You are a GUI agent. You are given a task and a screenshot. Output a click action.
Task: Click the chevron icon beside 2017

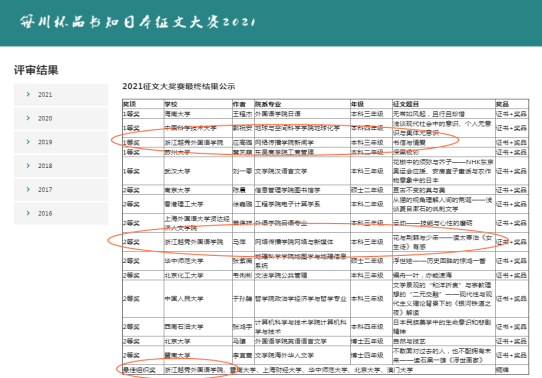point(28,189)
